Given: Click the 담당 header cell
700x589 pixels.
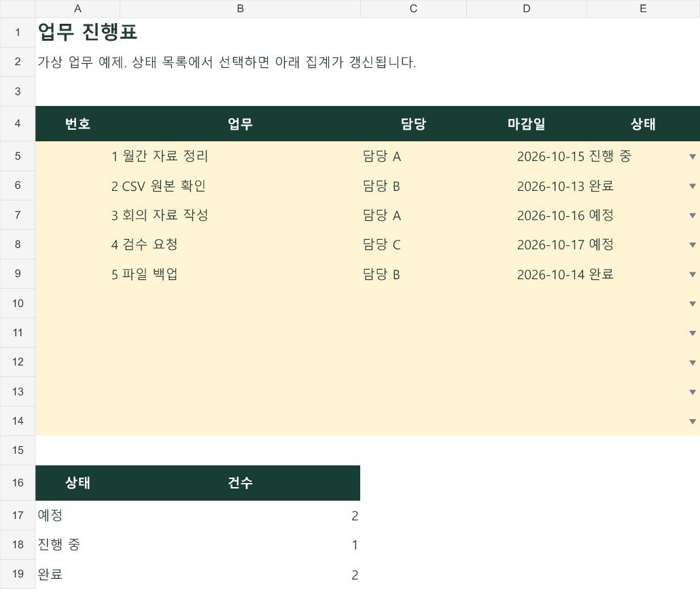Looking at the screenshot, I should (x=413, y=124).
